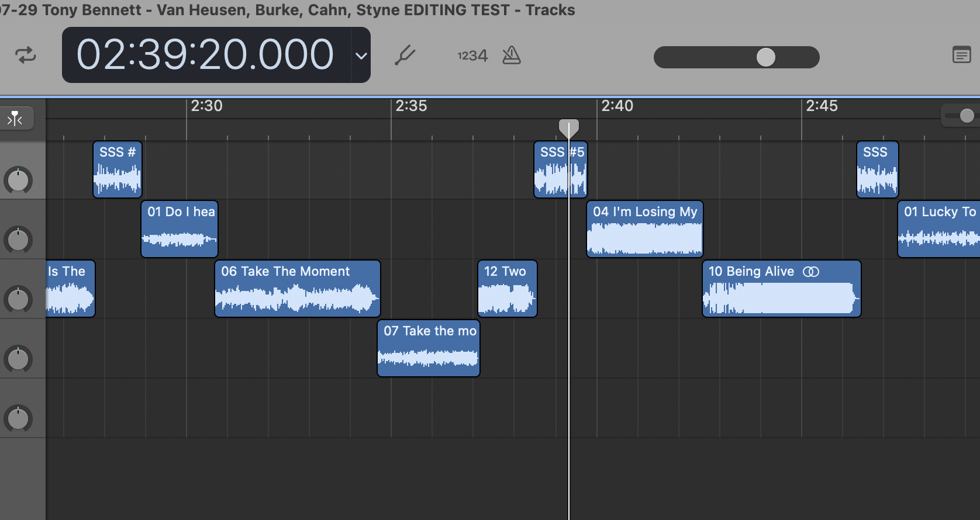The width and height of the screenshot is (980, 520).
Task: Click the 2:40 ruler mark
Action: 617,106
